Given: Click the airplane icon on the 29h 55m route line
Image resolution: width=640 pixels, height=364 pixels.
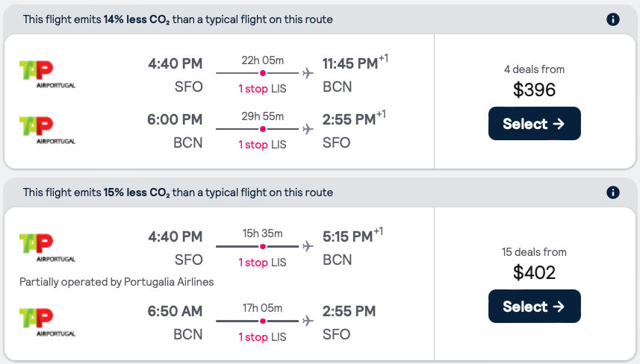Looking at the screenshot, I should pos(307,129).
